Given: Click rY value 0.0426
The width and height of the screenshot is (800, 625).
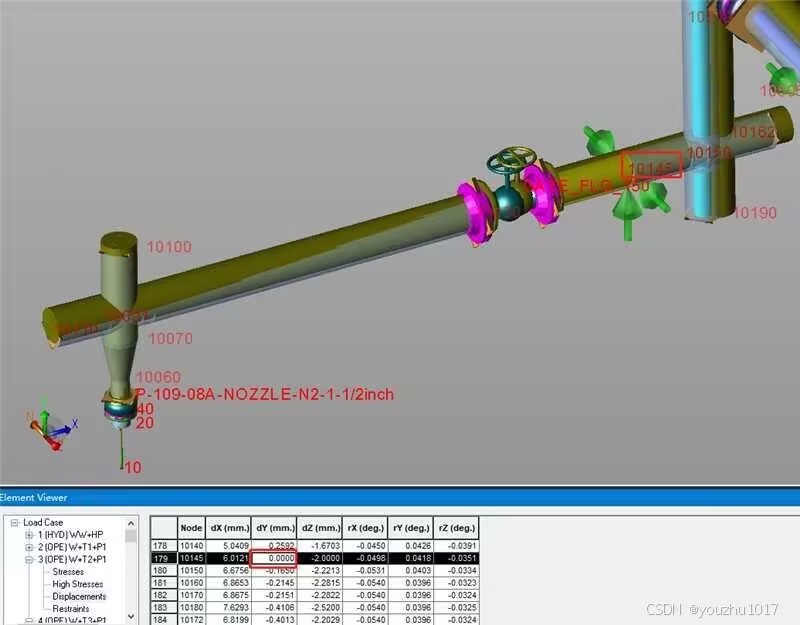Looking at the screenshot, I should pyautogui.click(x=411, y=546).
